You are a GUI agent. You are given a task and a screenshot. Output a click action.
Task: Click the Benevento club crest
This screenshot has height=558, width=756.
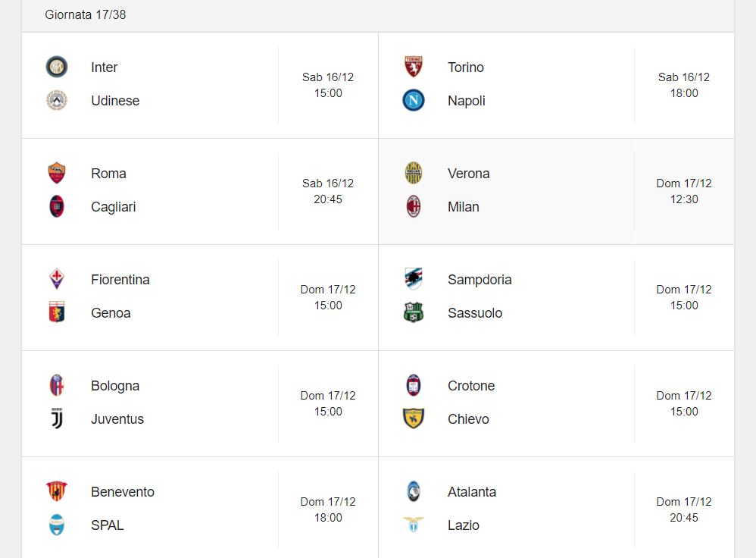click(x=56, y=491)
